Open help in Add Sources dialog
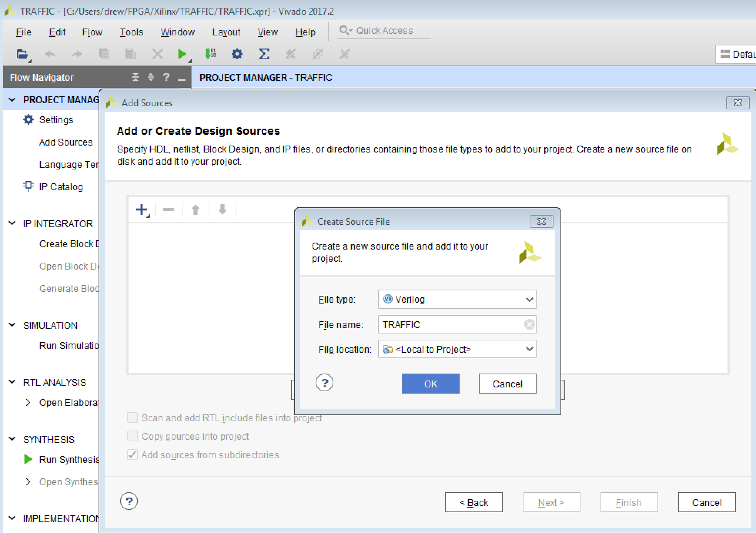756x533 pixels. point(129,501)
